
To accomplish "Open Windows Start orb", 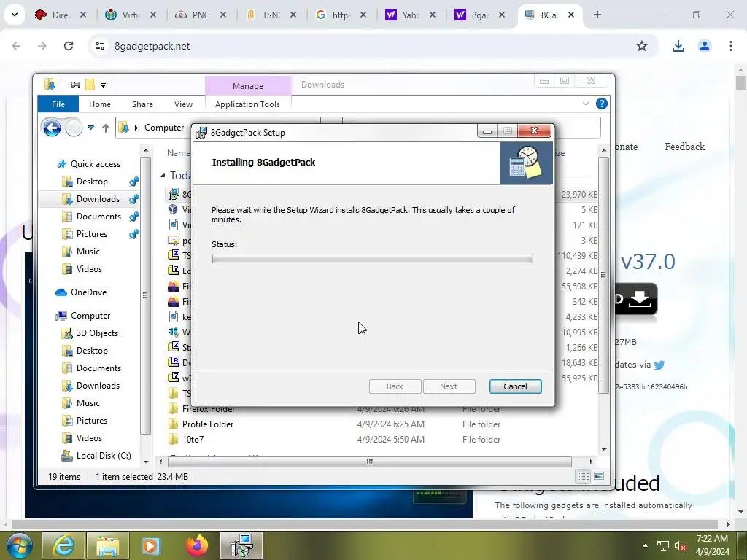I will click(x=19, y=545).
